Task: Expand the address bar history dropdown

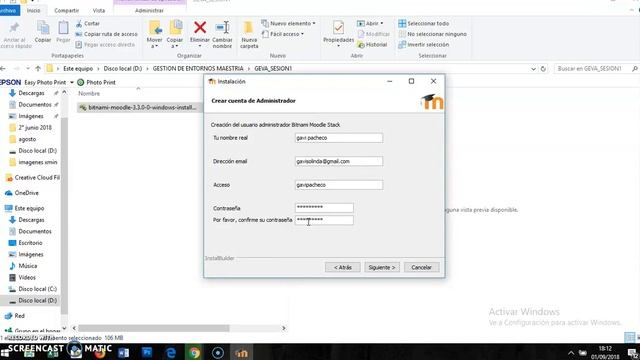Action: pos(533,69)
